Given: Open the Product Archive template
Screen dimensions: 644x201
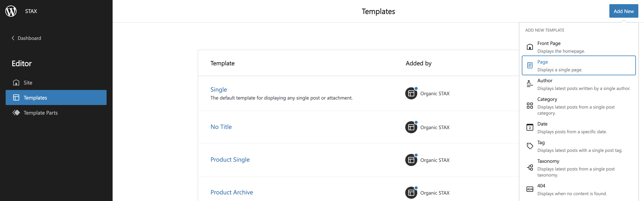Looking at the screenshot, I should point(232,192).
